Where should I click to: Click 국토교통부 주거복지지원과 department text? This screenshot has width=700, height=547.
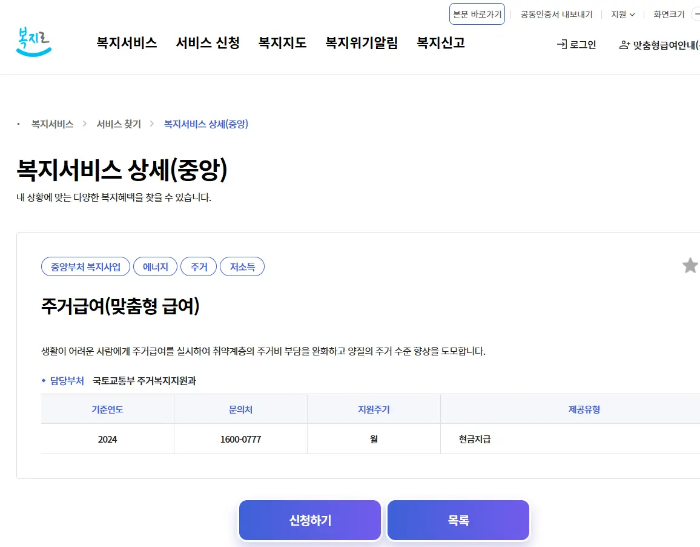(x=144, y=381)
